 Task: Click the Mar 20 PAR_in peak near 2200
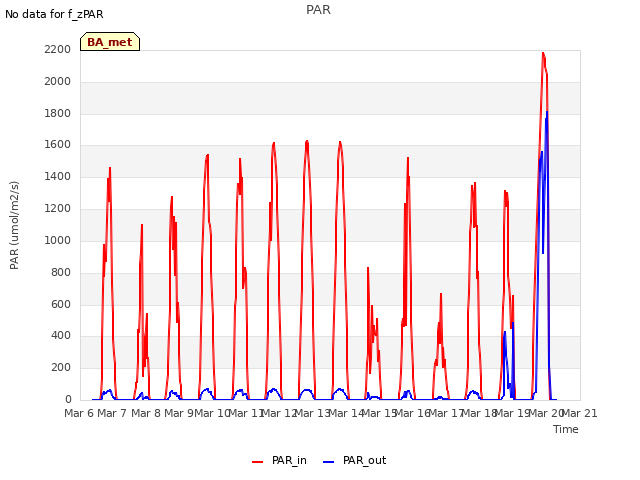tap(543, 54)
